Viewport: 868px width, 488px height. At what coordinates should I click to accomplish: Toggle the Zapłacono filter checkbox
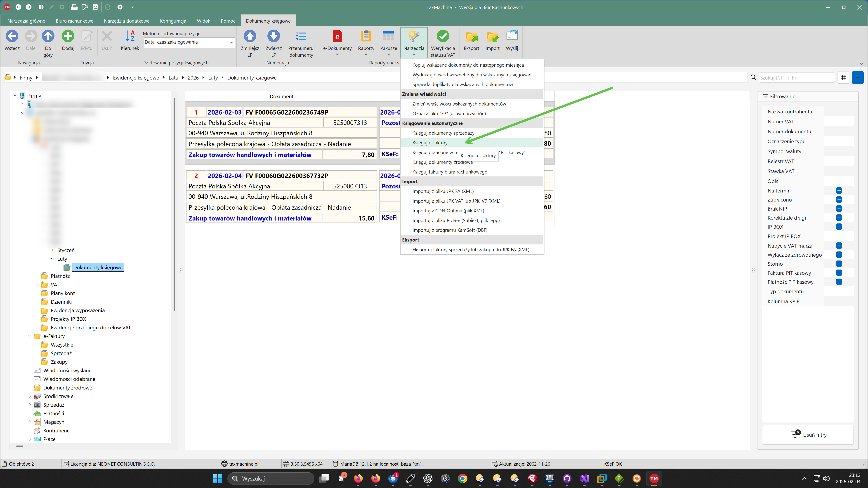tap(839, 200)
